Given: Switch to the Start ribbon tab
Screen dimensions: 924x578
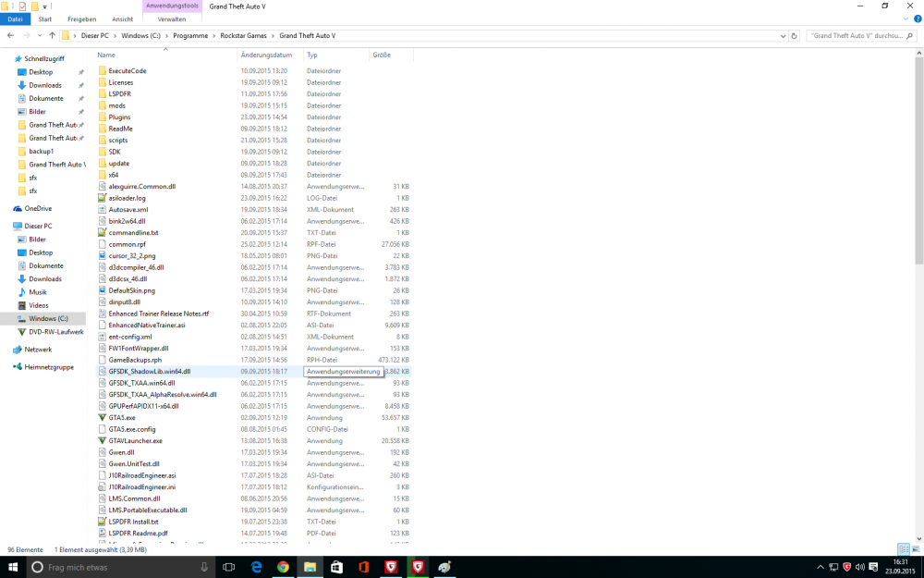Looking at the screenshot, I should 44,18.
